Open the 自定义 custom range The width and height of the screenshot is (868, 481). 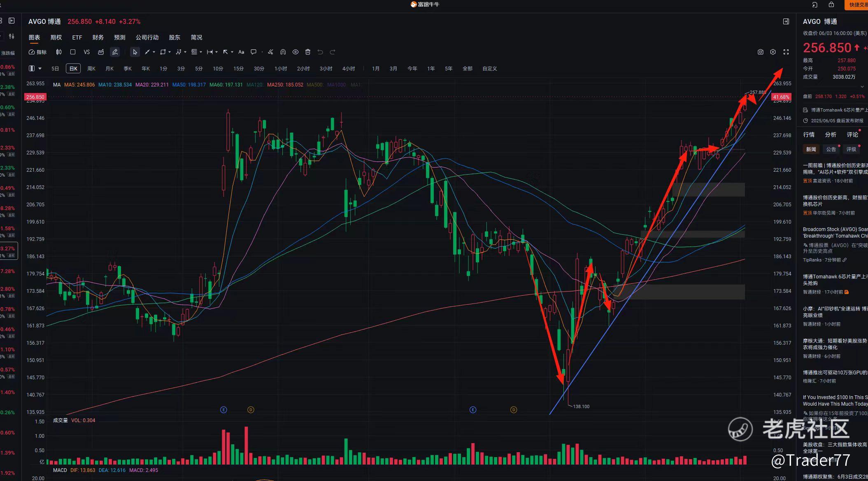pos(490,69)
